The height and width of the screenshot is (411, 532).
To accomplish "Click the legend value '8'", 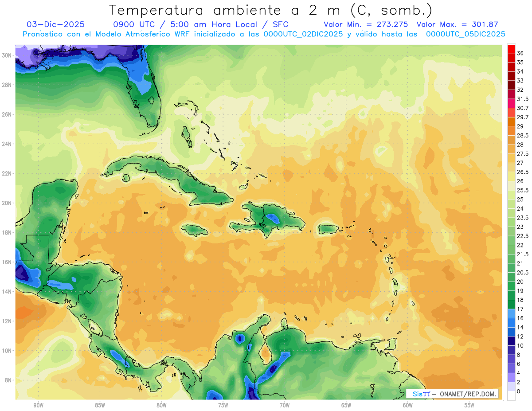I will pyautogui.click(x=519, y=355).
